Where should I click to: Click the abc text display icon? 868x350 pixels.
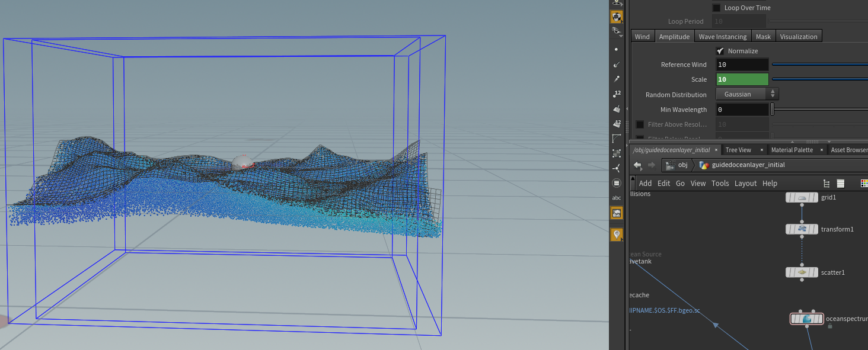[617, 198]
